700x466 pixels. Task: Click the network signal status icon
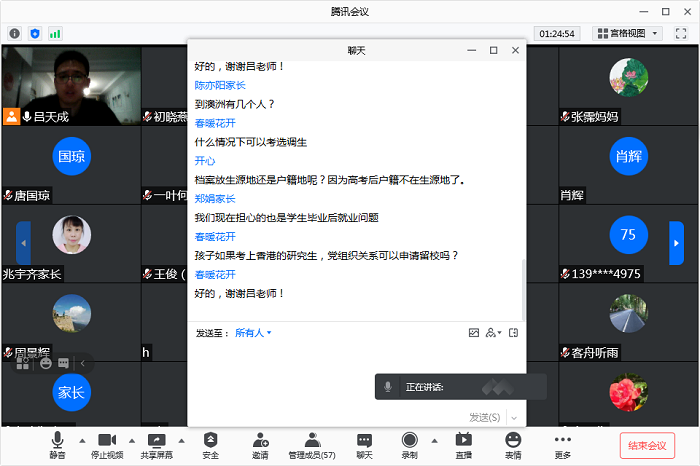(55, 33)
